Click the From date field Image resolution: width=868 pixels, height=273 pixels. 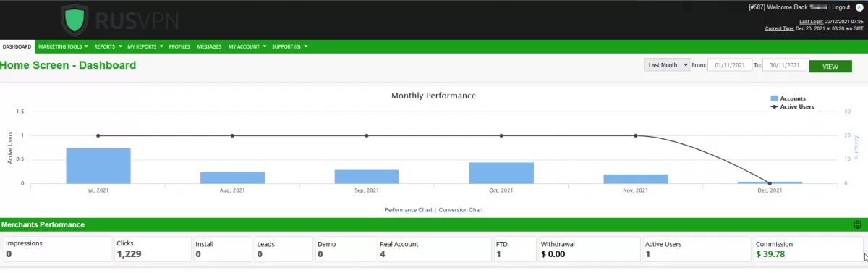click(730, 65)
